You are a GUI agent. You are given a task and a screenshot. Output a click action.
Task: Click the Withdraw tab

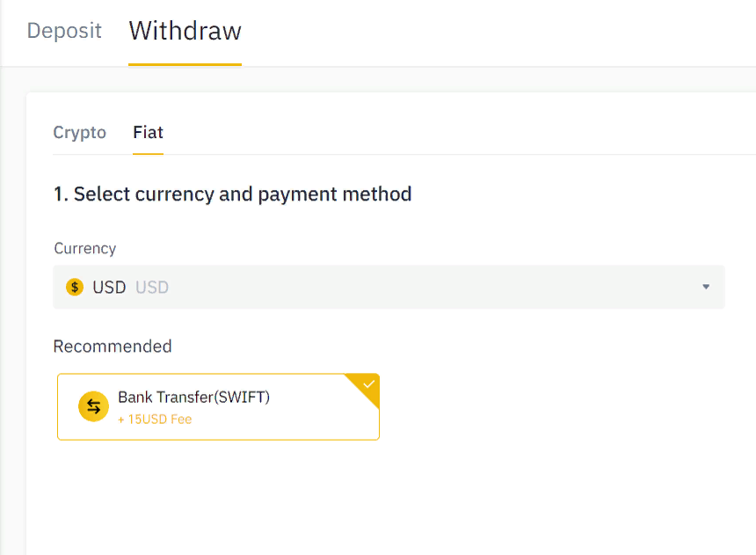[185, 31]
